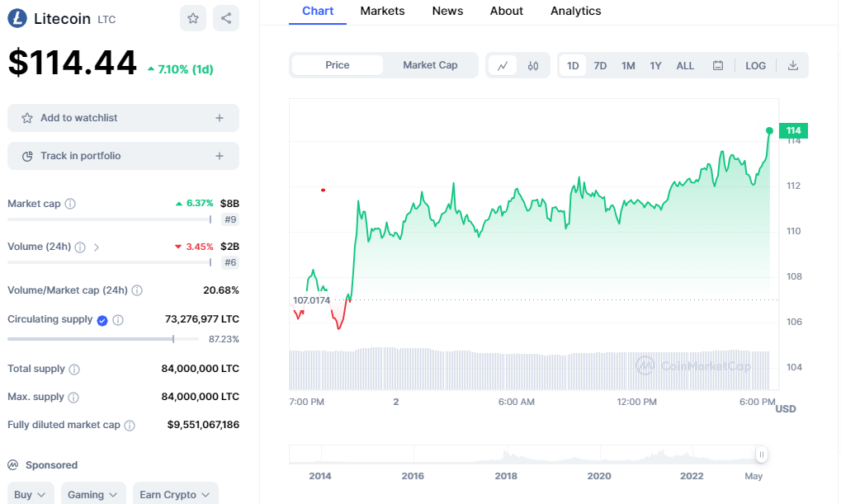The image size is (841, 504).
Task: Click the Sponsored label
Action: coord(51,465)
